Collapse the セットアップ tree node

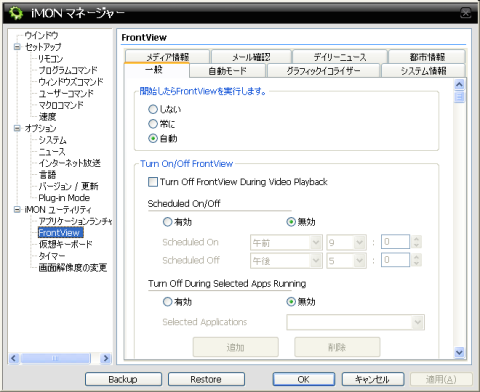point(17,47)
